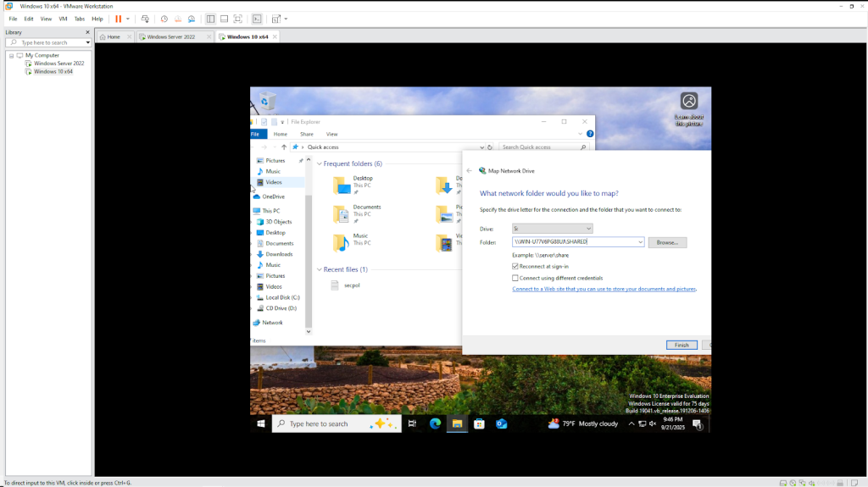Screen dimensions: 868x487
Task: Click the Connect to a Web site link
Action: pyautogui.click(x=604, y=289)
